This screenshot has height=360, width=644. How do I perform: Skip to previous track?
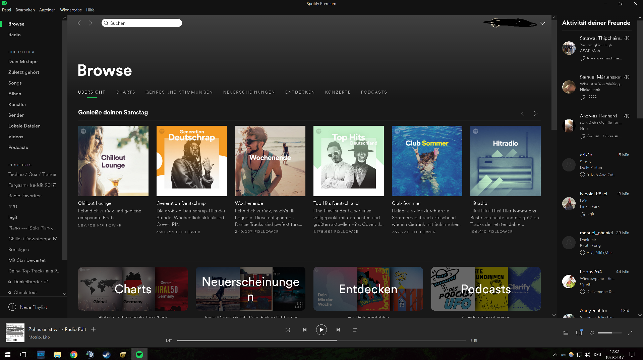click(305, 330)
